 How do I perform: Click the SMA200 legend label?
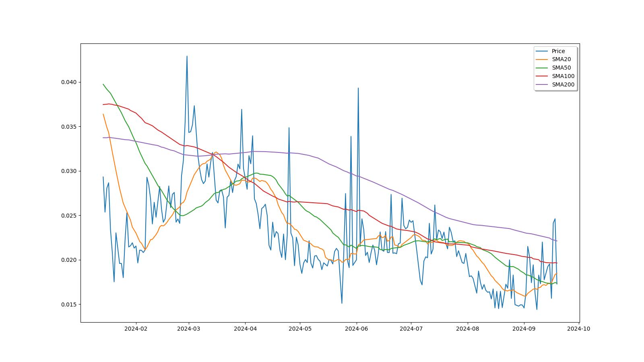[x=563, y=84]
